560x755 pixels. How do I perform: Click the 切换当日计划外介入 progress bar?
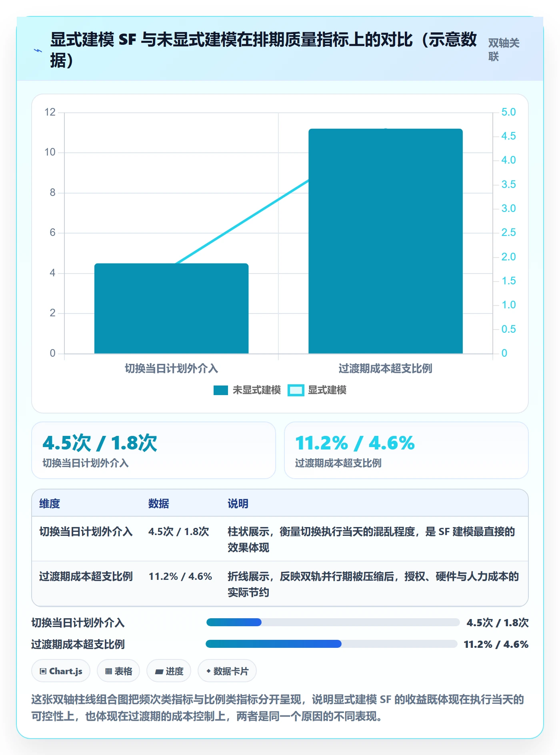[333, 622]
